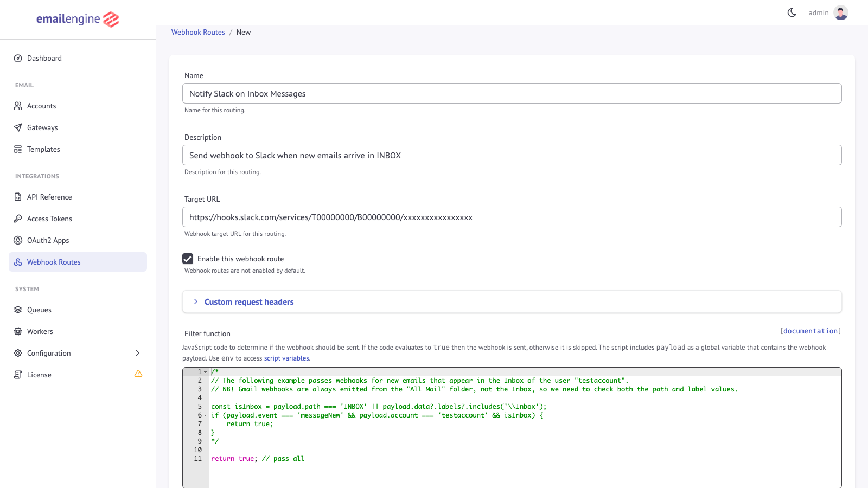
Task: Fold the if block at line 6
Action: 206,415
